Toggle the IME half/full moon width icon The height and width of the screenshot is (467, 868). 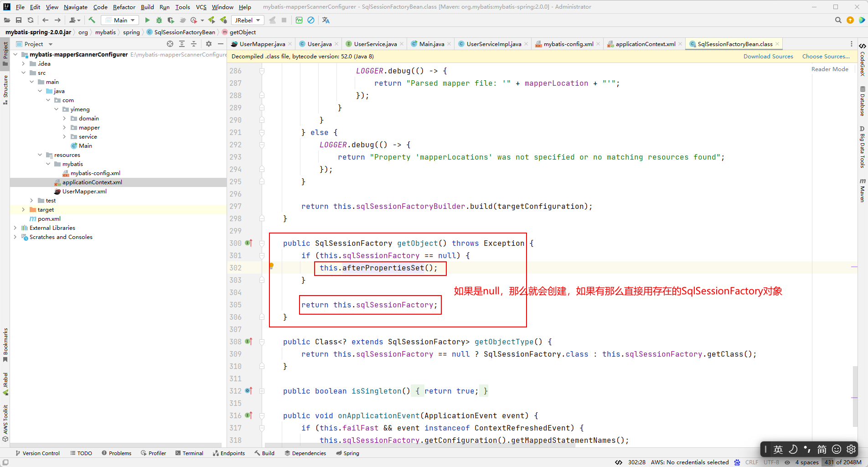click(x=793, y=449)
